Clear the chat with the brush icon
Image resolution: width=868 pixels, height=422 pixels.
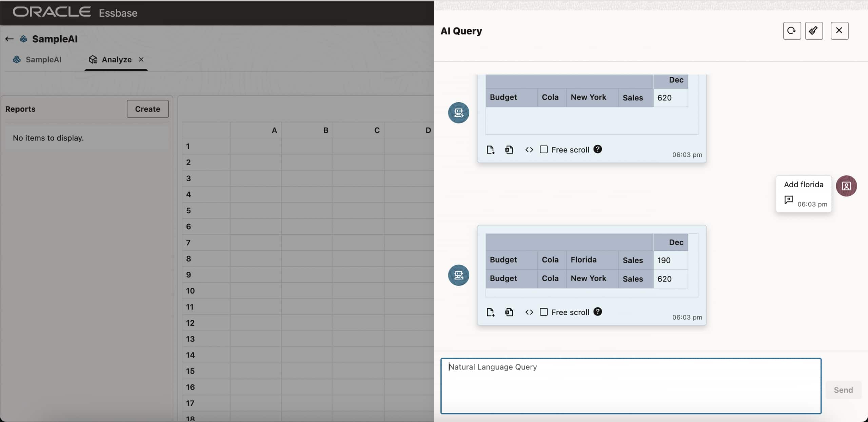click(x=814, y=31)
